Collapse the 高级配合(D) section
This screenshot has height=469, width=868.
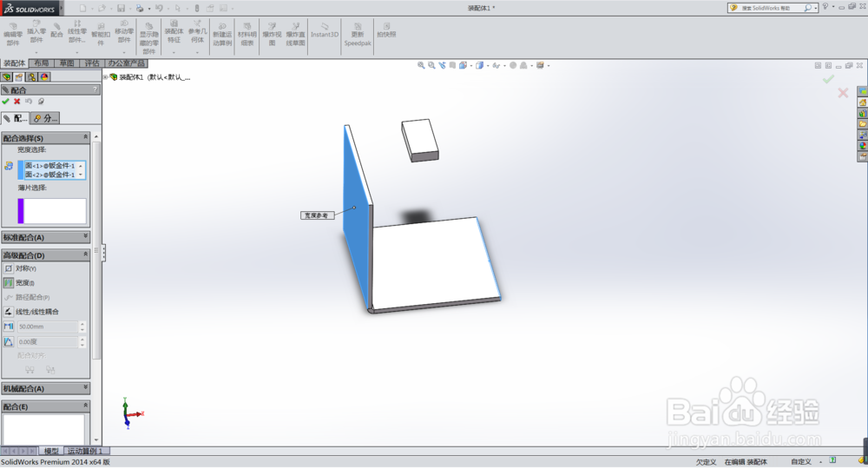tap(85, 254)
